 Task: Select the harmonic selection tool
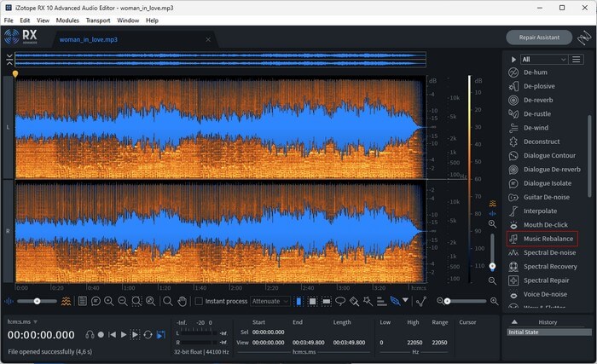(381, 302)
